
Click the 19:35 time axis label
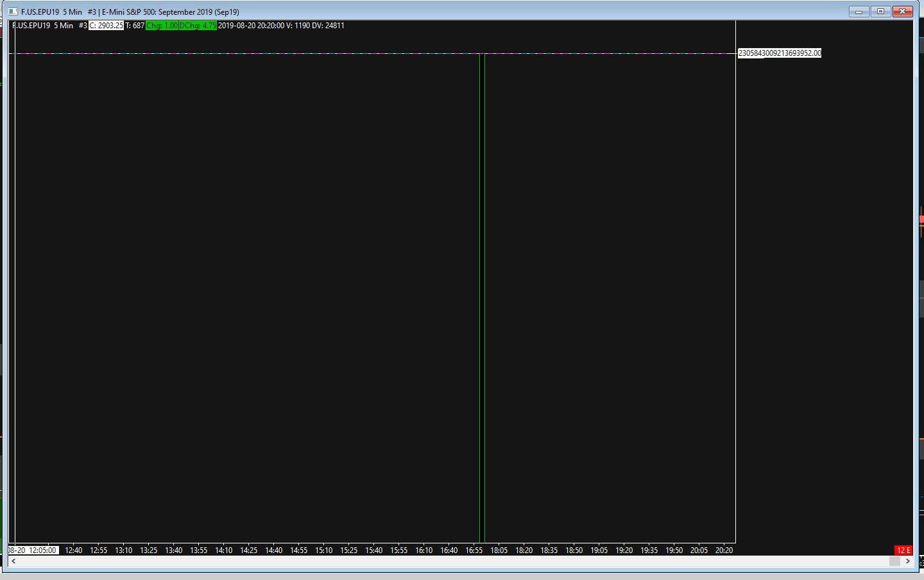tap(649, 550)
